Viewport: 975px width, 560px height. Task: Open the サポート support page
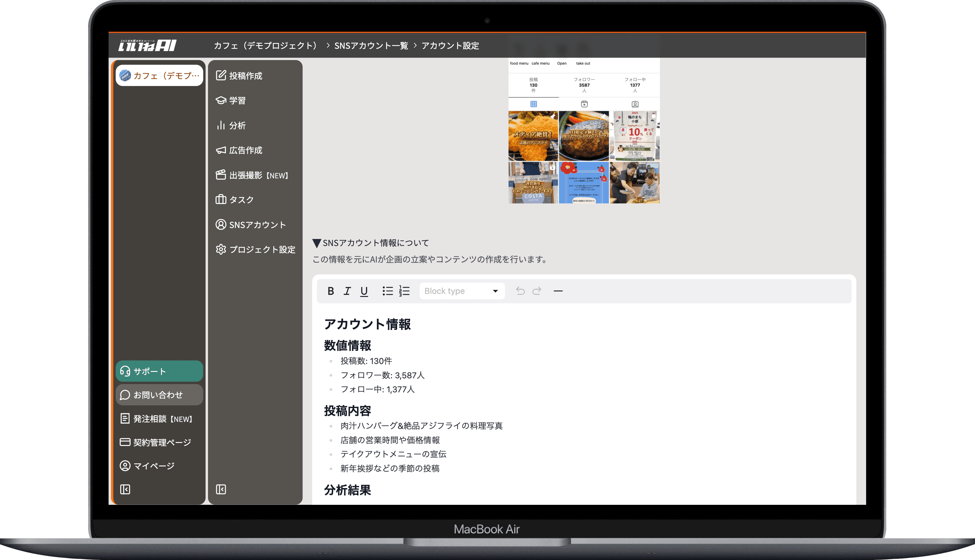[159, 371]
